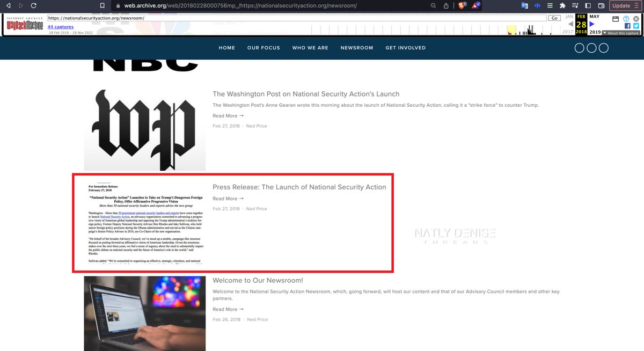This screenshot has width=644, height=351.
Task: Go to next capture with blue arrow
Action: coord(592,24)
